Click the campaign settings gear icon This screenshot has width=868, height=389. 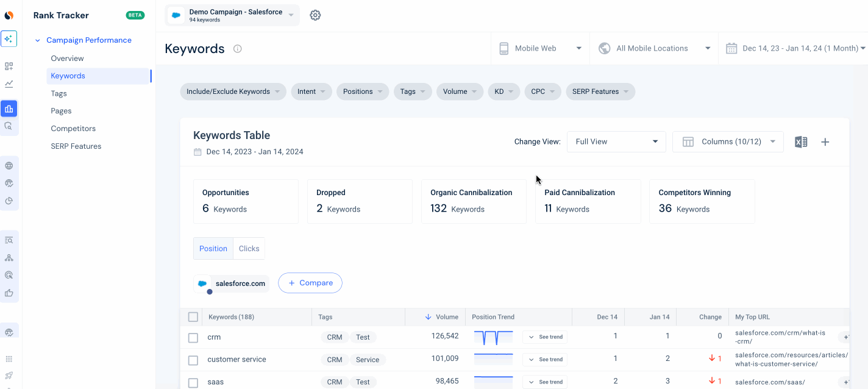click(x=315, y=15)
